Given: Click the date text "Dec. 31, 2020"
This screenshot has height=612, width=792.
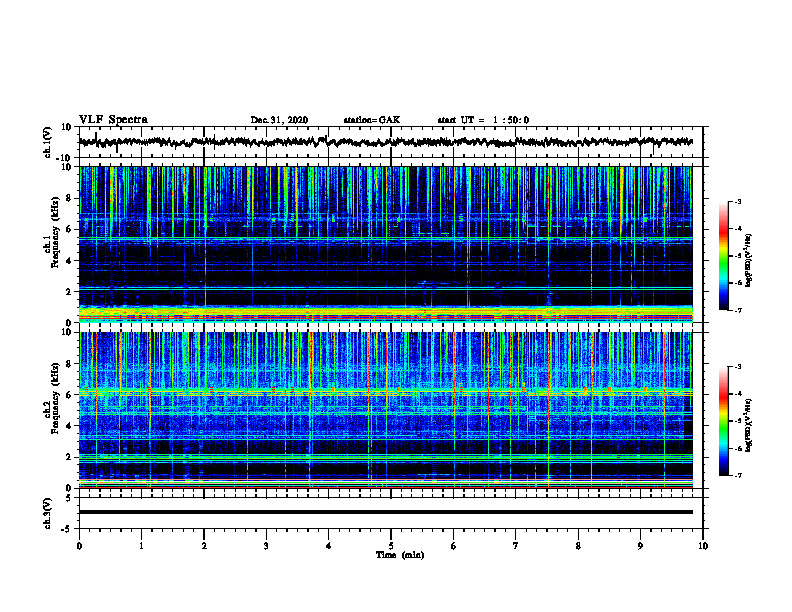Looking at the screenshot, I should pos(279,120).
